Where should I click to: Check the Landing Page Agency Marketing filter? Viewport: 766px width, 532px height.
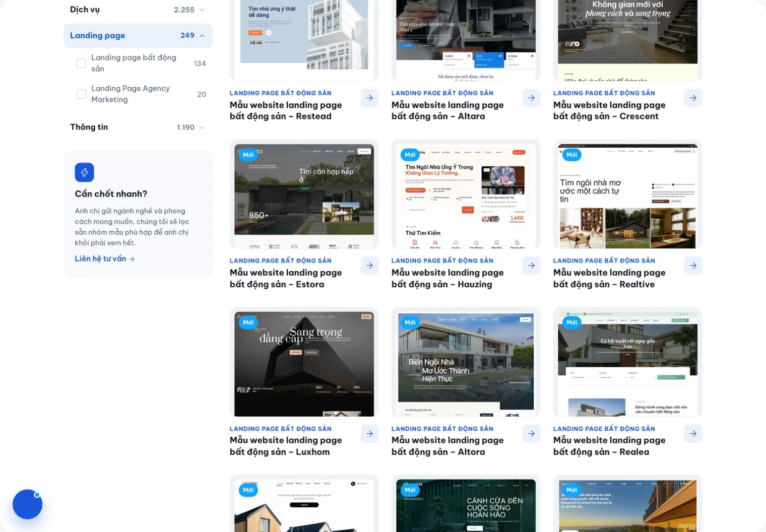pyautogui.click(x=81, y=94)
